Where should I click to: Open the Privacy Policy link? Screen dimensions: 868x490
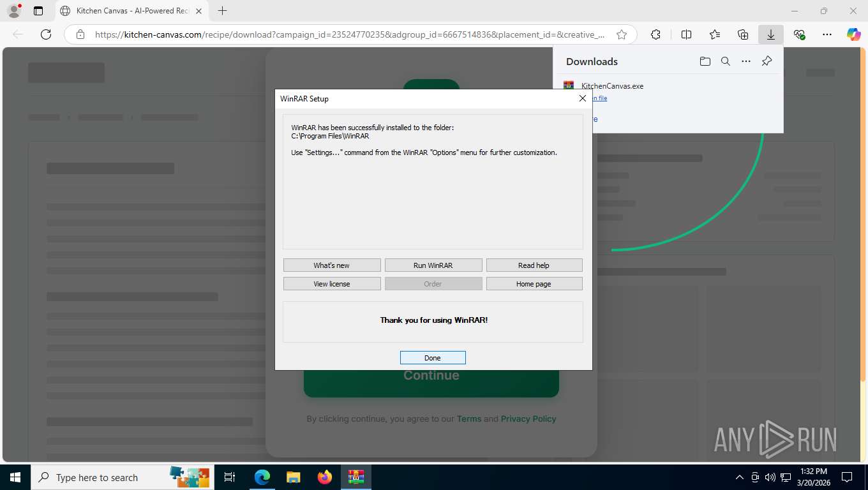[528, 419]
